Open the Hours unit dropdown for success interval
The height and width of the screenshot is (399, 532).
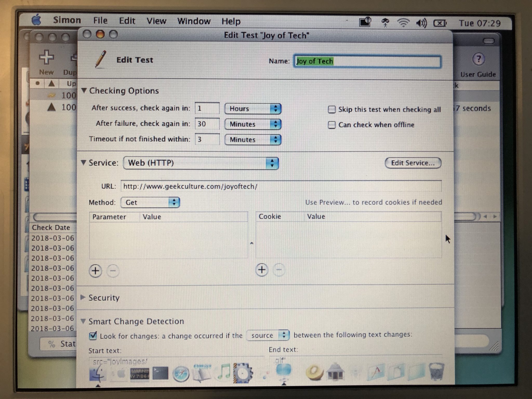[253, 109]
